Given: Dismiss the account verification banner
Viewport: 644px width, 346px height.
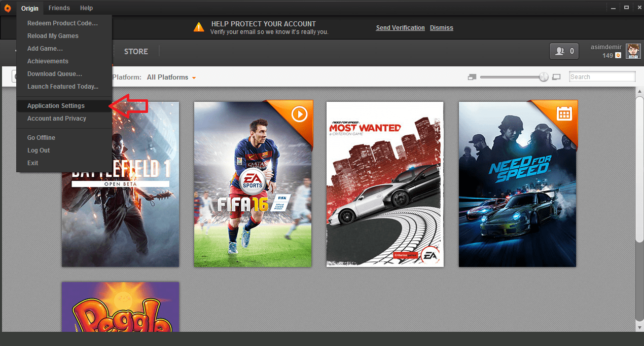Looking at the screenshot, I should point(442,28).
